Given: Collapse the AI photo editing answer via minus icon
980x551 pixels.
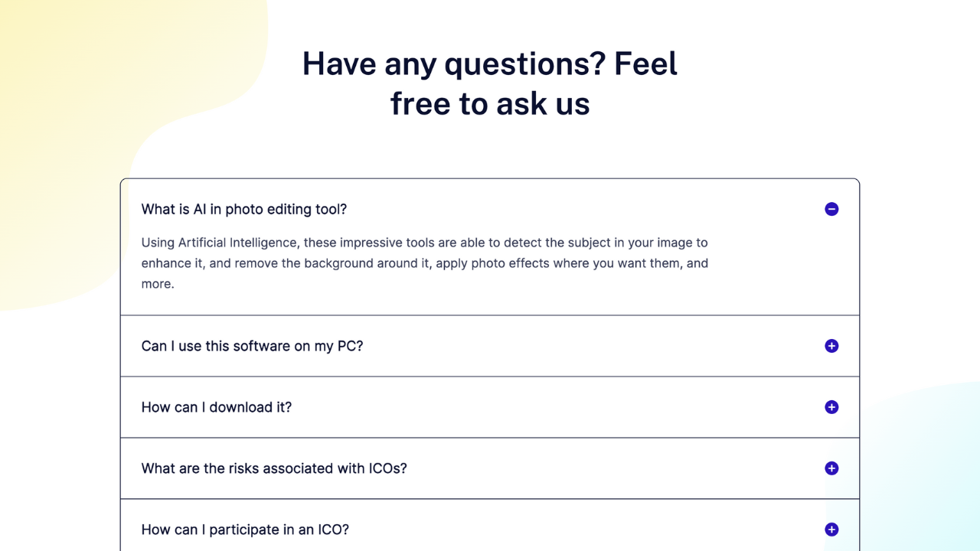Looking at the screenshot, I should click(x=831, y=209).
